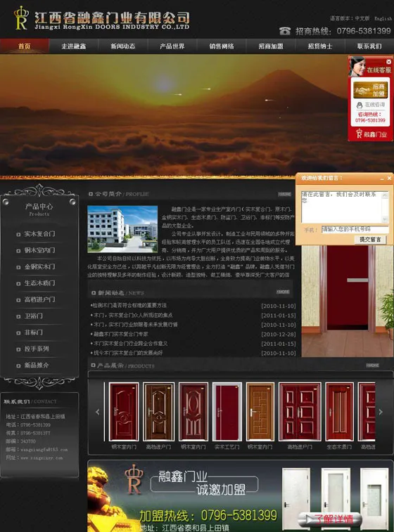Minimize the 欢迎给我们留言 message box
This screenshot has width=394, height=532.
coord(382,178)
